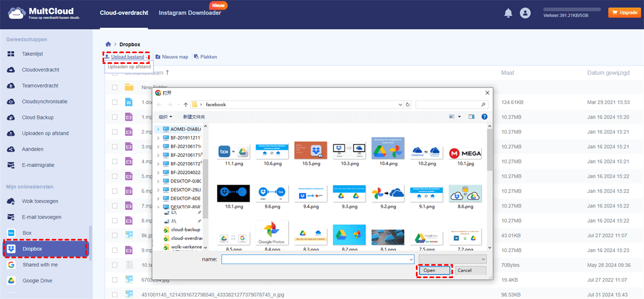The image size is (644, 299).
Task: Open the 组织 menu in the dialog
Action: coord(165,116)
